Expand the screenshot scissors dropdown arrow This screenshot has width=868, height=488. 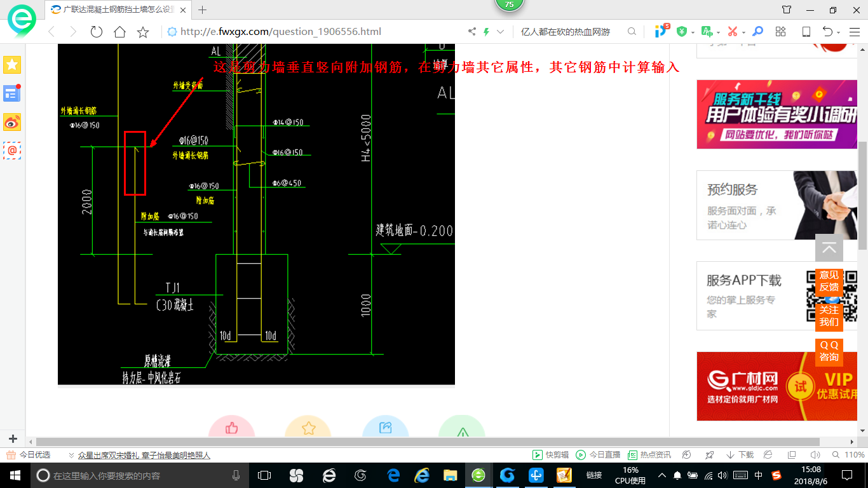pyautogui.click(x=743, y=32)
